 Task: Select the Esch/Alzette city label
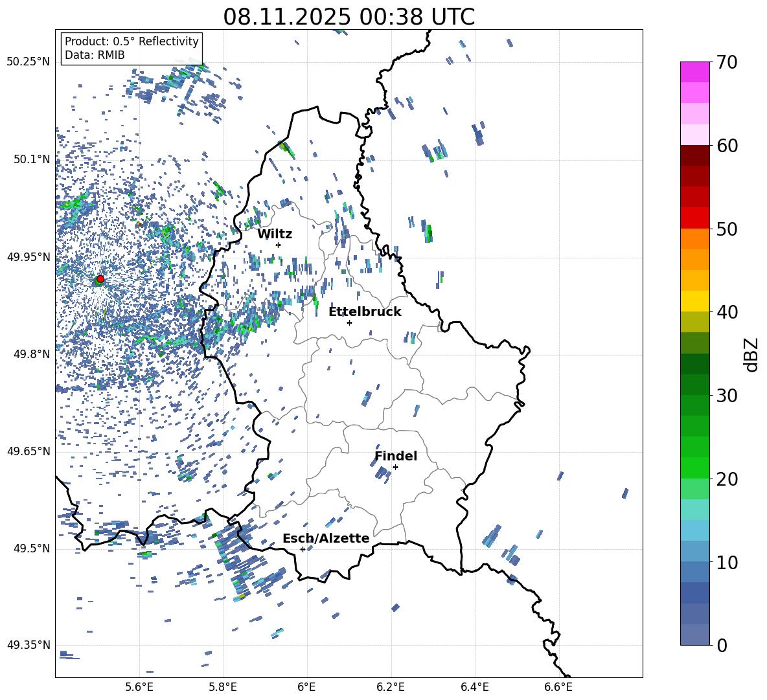(x=326, y=538)
